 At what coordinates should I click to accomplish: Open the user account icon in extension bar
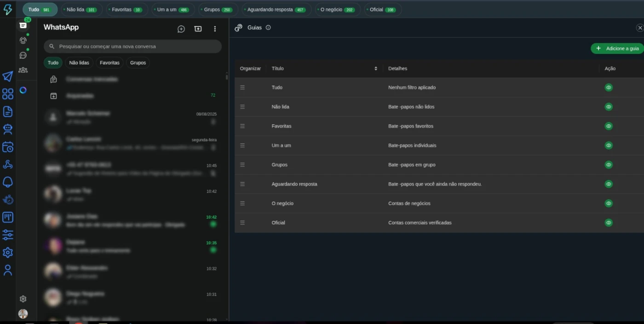click(8, 270)
